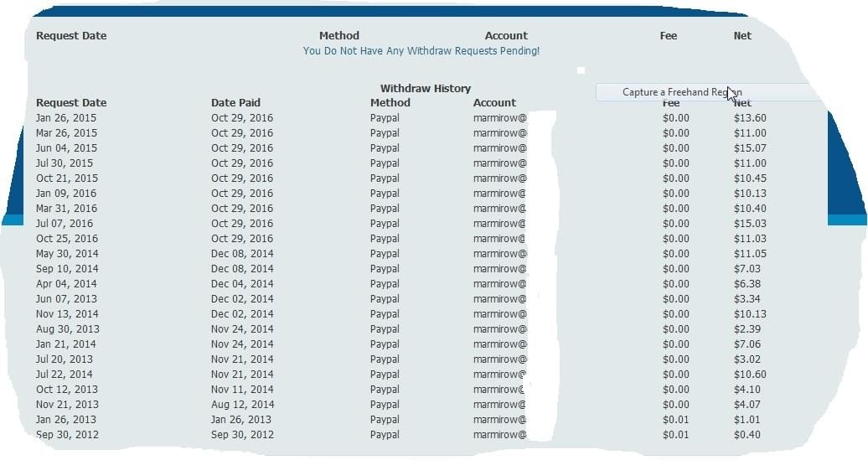Click the Sep 30, 2012 request date
868x460 pixels.
tap(67, 435)
